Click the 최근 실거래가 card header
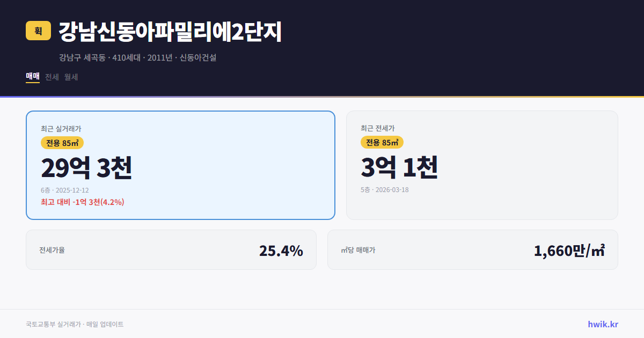 tap(59, 128)
